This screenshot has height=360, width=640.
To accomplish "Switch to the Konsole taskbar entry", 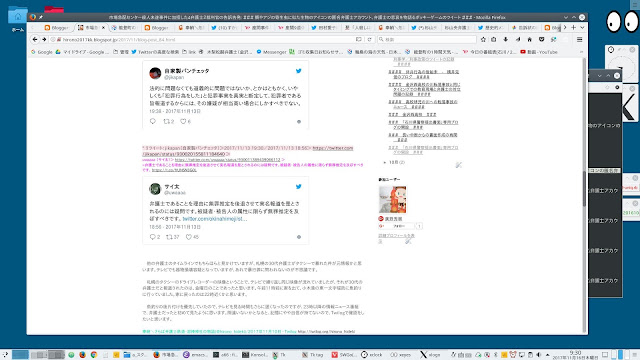I will (255, 355).
